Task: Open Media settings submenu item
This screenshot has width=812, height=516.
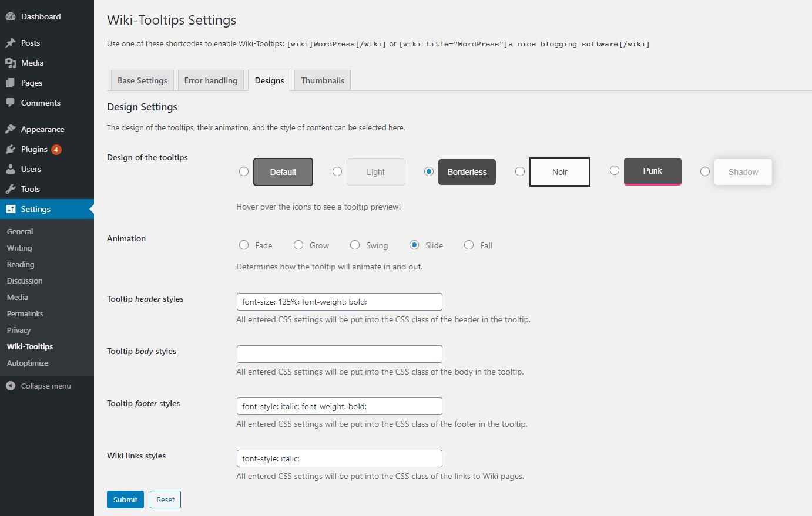Action: [18, 297]
